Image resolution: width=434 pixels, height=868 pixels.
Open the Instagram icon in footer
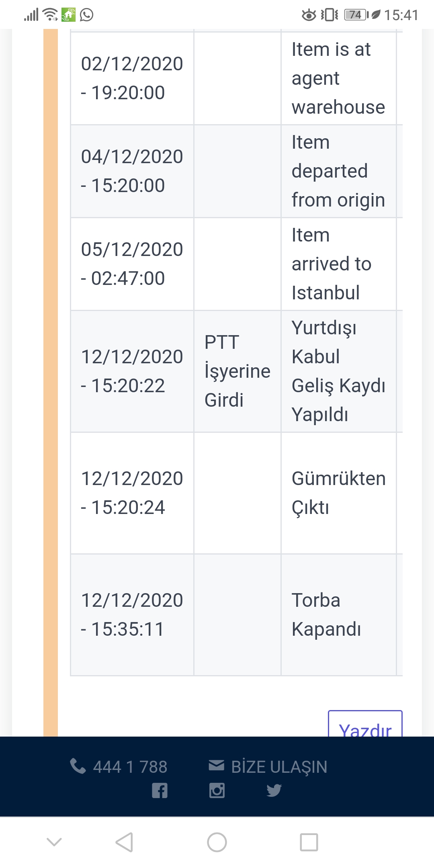pos(217,790)
